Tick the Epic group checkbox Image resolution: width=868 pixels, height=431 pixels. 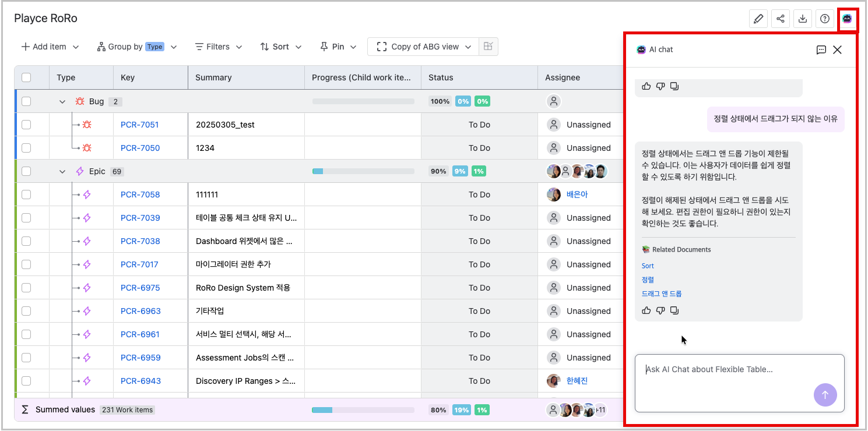point(26,171)
